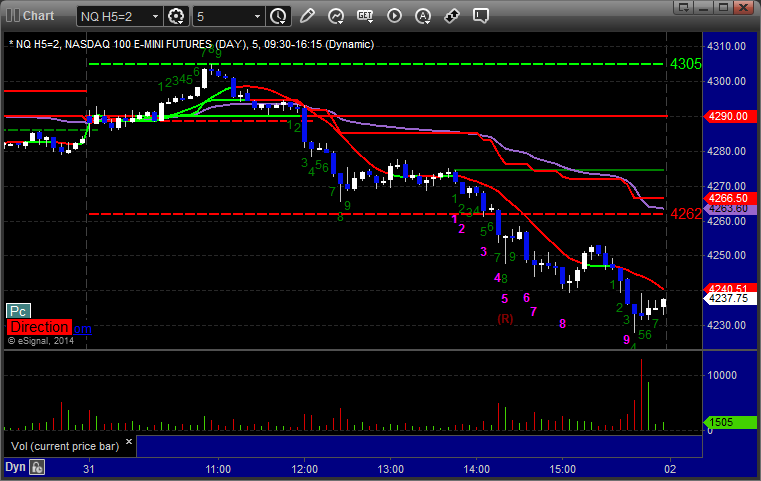The width and height of the screenshot is (761, 481).
Task: Minimize the Chart window
Action: 704,7
